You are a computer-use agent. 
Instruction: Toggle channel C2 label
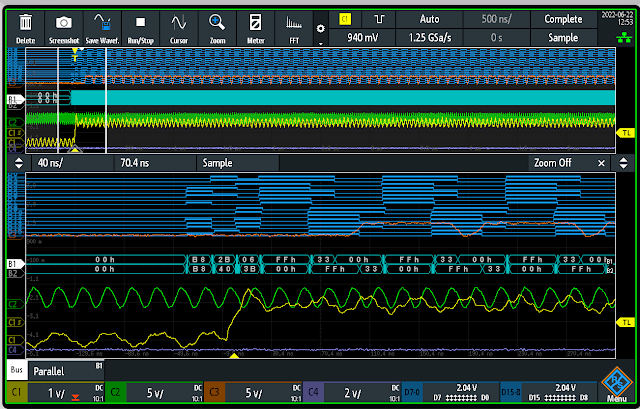pos(116,392)
